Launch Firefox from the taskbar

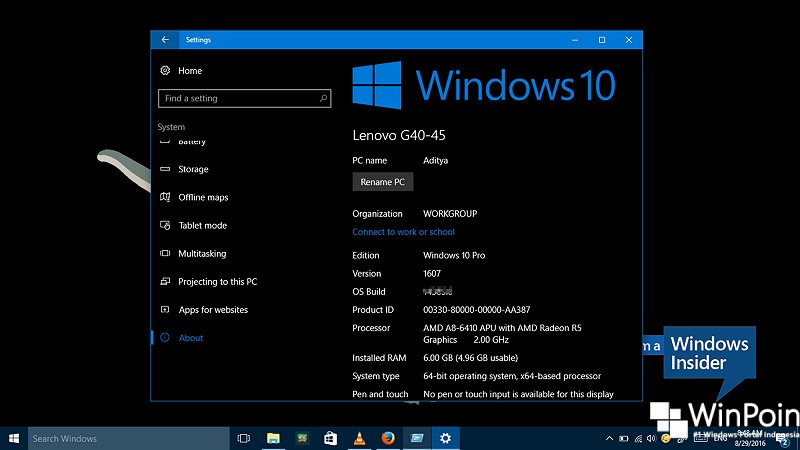click(388, 438)
